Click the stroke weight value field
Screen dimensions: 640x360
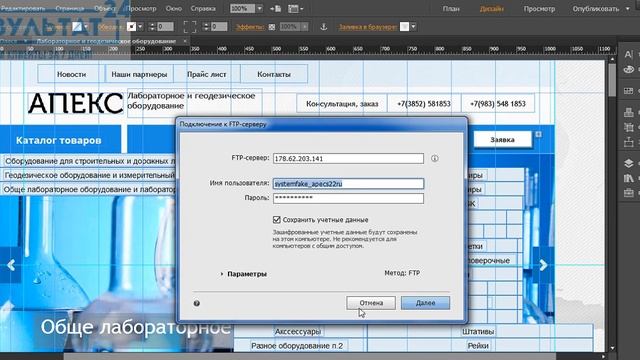click(165, 27)
